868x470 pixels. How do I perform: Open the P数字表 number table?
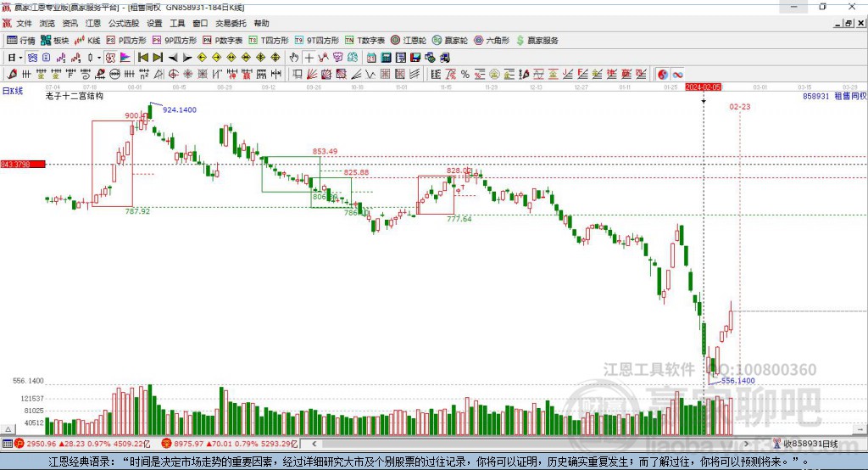[223, 41]
